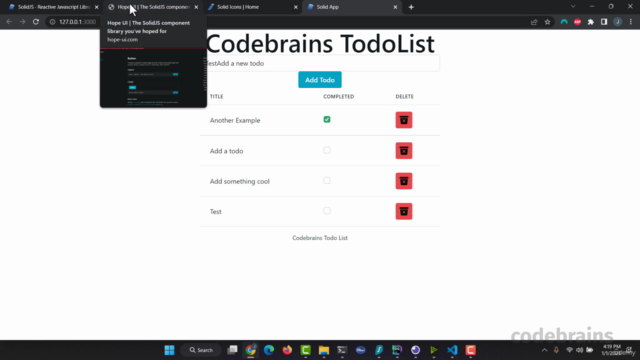Open File Explorer from taskbar
640x360 pixels.
tap(324, 350)
